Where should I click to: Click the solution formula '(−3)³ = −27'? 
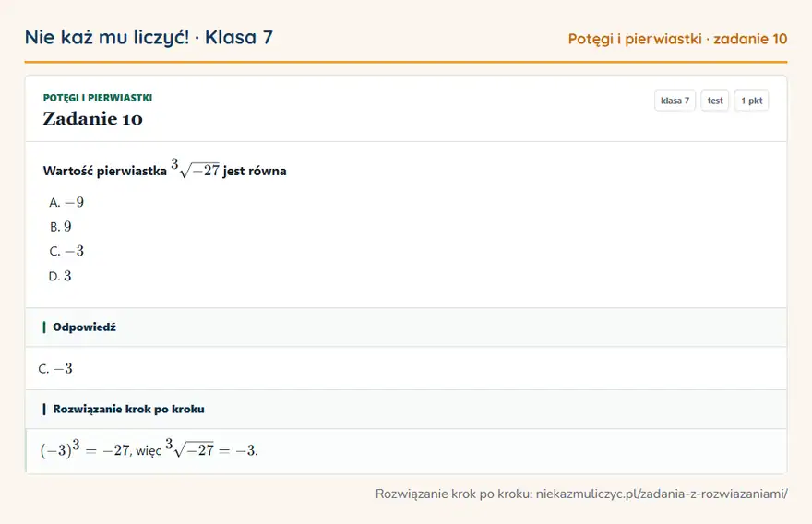85,449
